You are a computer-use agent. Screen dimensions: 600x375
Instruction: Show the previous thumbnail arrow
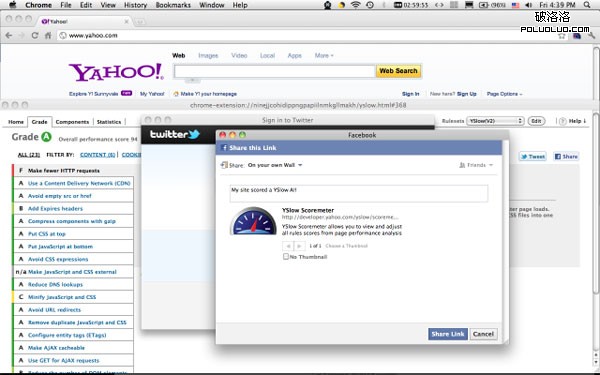tap(288, 246)
